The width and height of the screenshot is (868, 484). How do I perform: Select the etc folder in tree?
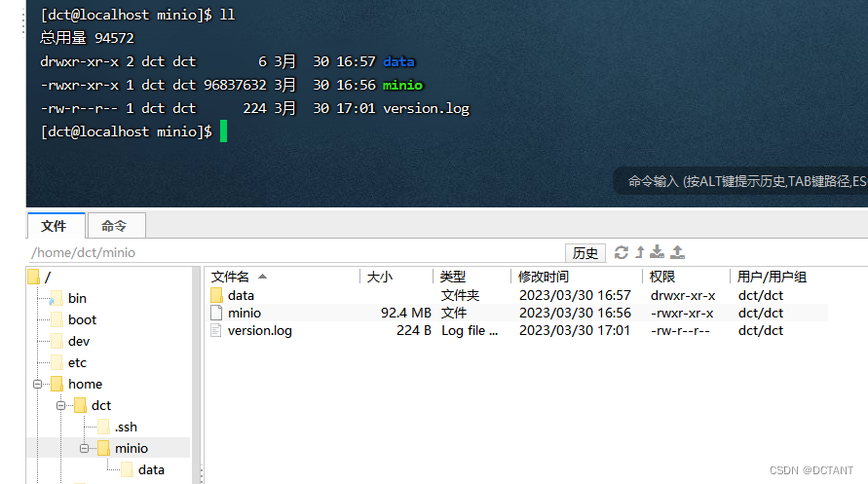click(x=77, y=363)
